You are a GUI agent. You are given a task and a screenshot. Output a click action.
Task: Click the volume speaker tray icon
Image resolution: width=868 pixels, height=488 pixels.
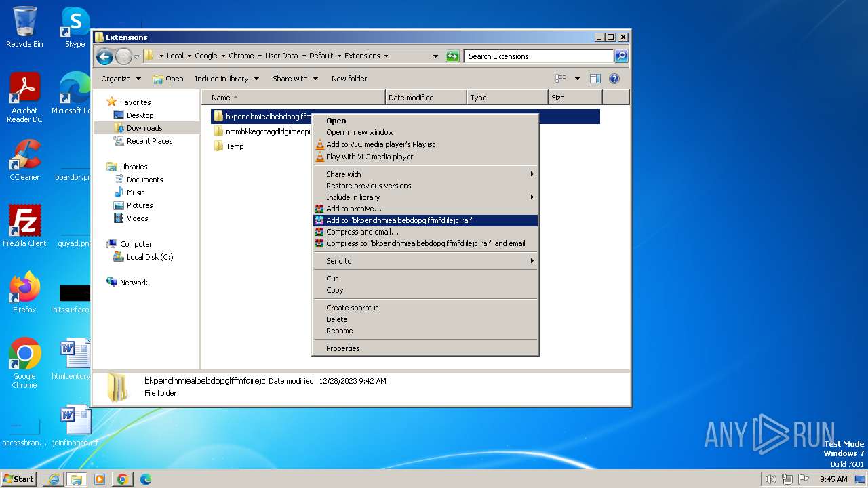[x=770, y=479]
